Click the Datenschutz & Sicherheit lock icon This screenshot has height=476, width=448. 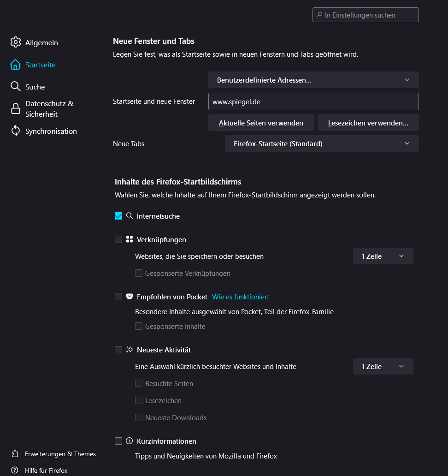coord(16,109)
